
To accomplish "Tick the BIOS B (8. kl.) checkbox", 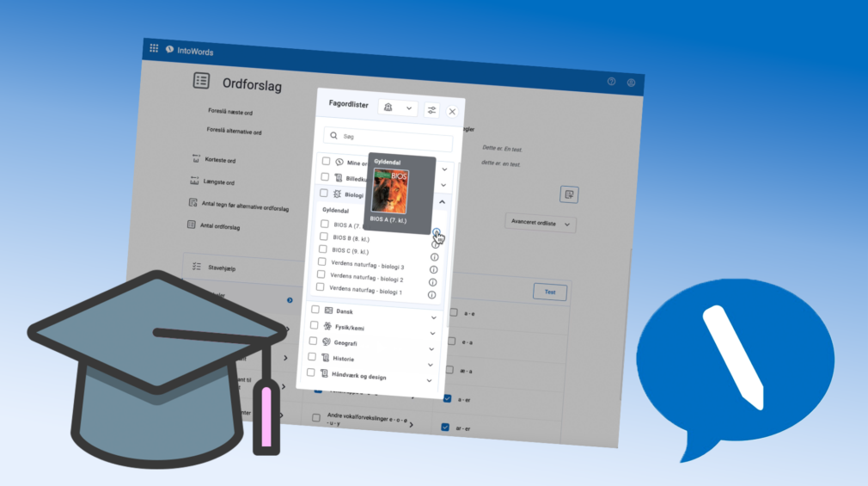I will 324,237.
